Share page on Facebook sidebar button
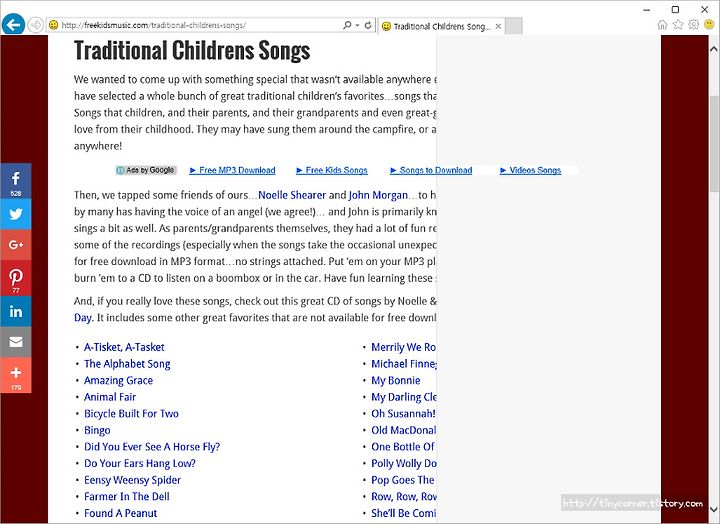Screen dimensions: 720x524 (x=16, y=180)
